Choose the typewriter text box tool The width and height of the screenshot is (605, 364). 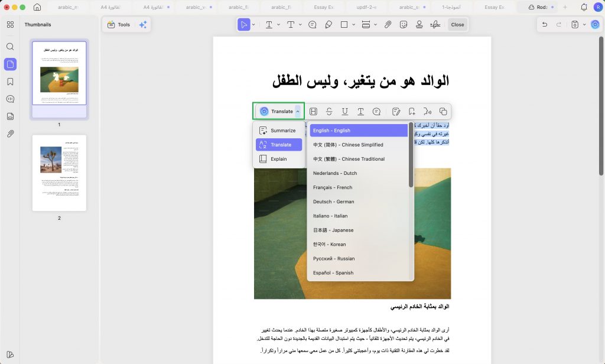tap(291, 24)
